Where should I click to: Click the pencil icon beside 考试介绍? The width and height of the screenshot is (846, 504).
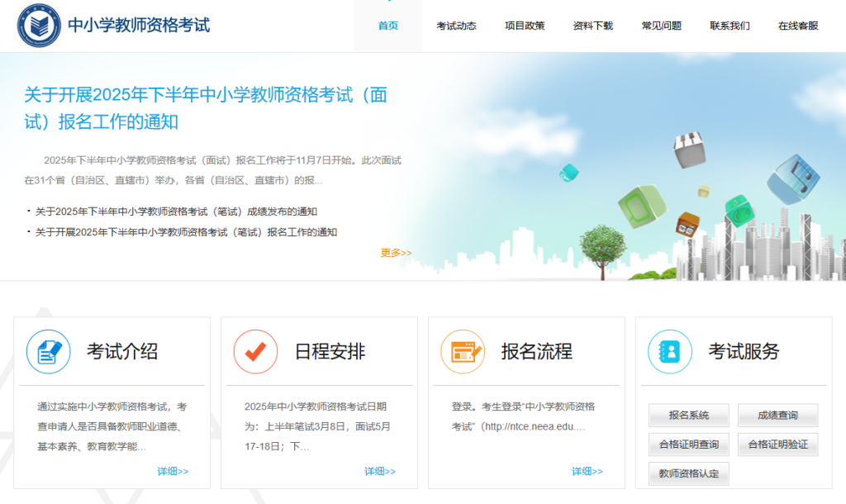click(x=48, y=351)
